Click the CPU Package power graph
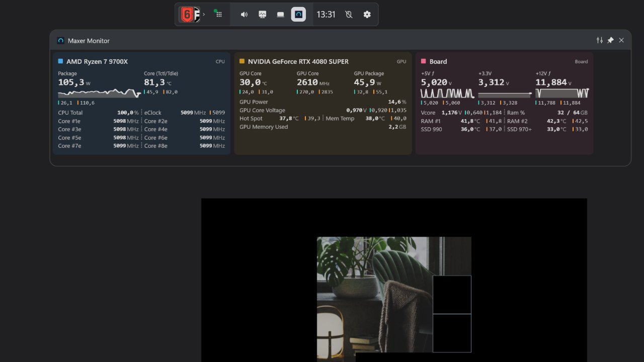Screen dimensions: 644x362 point(99,93)
